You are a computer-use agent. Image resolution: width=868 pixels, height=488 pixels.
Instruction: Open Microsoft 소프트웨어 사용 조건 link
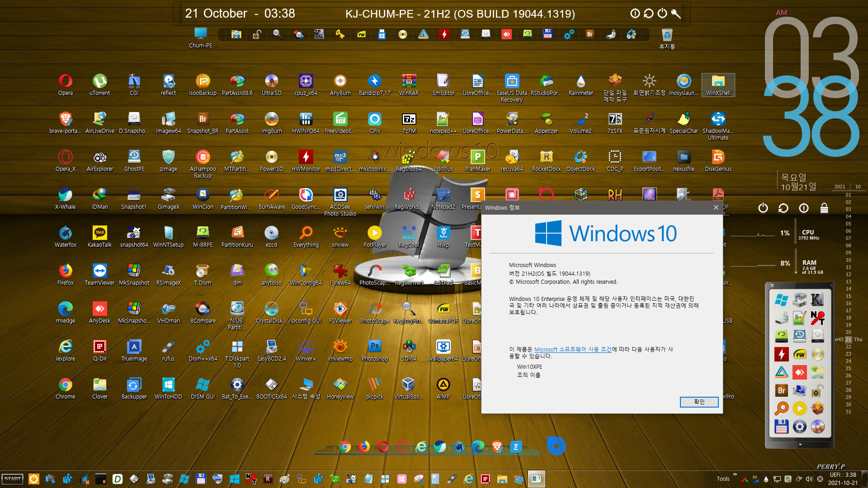click(x=573, y=349)
